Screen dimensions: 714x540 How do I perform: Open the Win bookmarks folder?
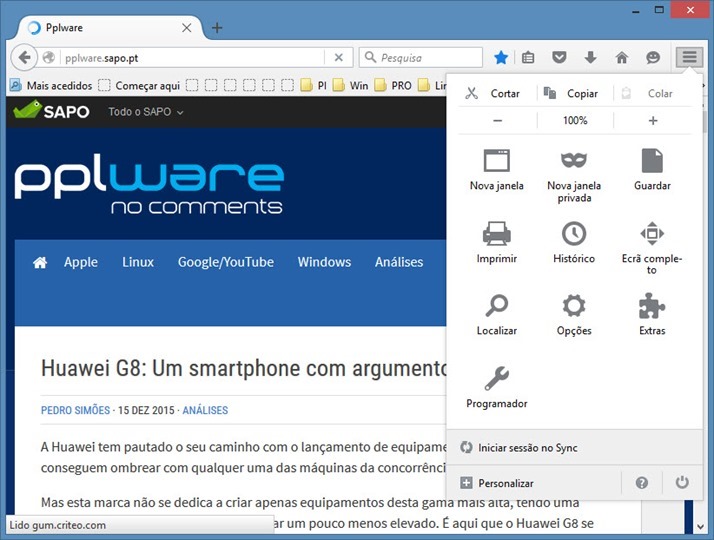tap(350, 86)
